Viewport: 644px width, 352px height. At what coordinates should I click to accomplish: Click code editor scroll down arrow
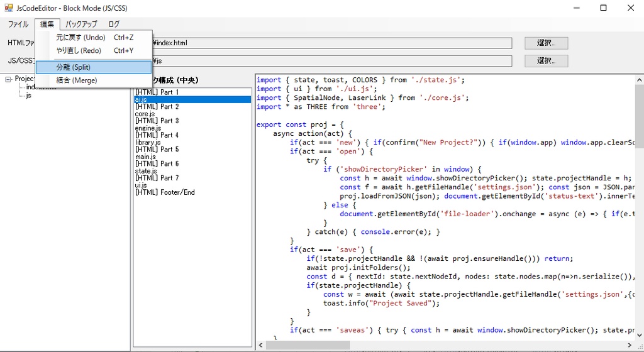pos(640,335)
